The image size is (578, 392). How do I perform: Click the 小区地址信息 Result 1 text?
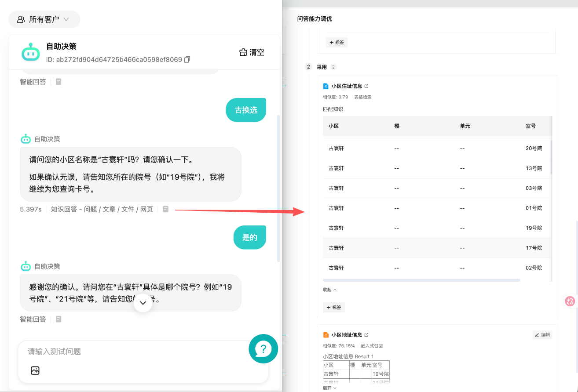coord(348,356)
